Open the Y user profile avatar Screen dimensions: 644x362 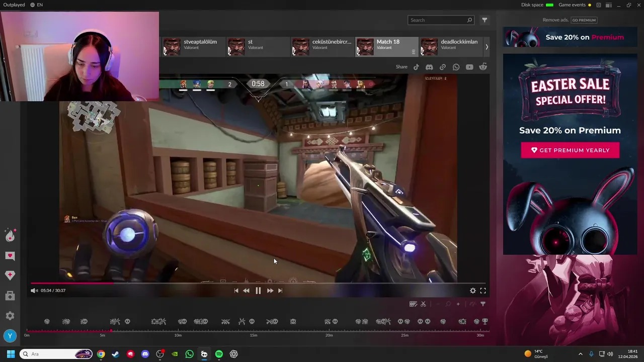point(10,336)
